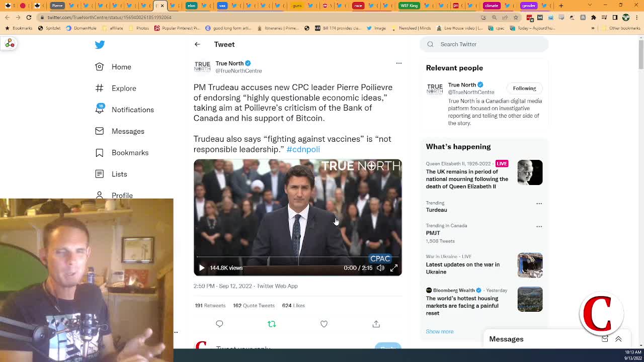Open Ukraine war story thumbnail

[x=530, y=265]
